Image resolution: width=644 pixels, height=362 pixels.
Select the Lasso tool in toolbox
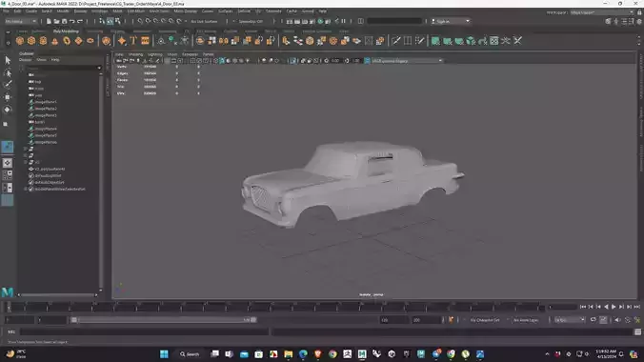pos(8,73)
